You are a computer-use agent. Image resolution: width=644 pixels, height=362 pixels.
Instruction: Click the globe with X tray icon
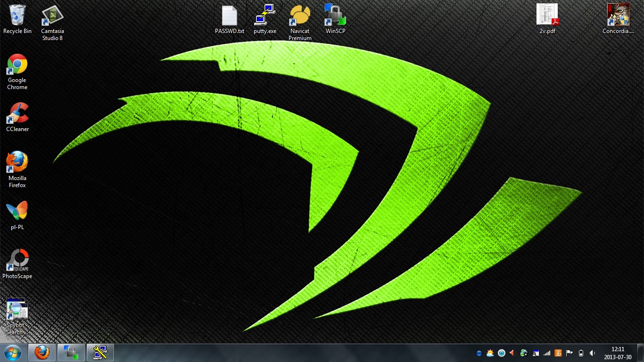point(524,353)
